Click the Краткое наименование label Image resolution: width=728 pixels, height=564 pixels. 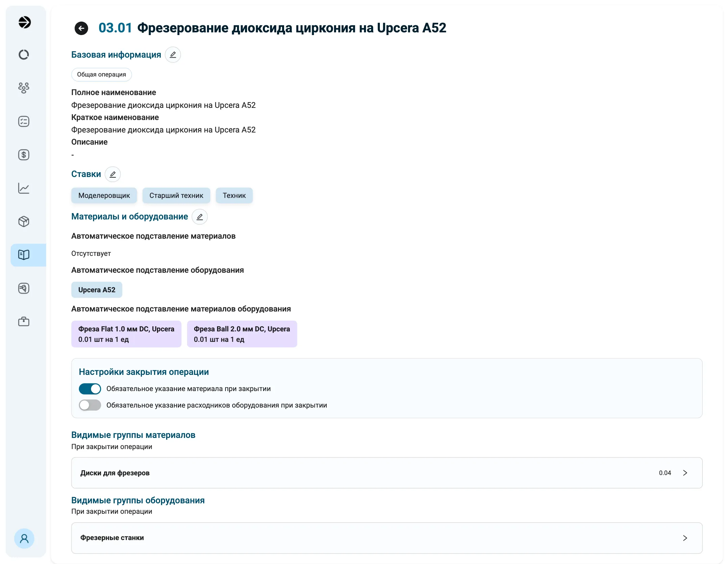pyautogui.click(x=115, y=117)
